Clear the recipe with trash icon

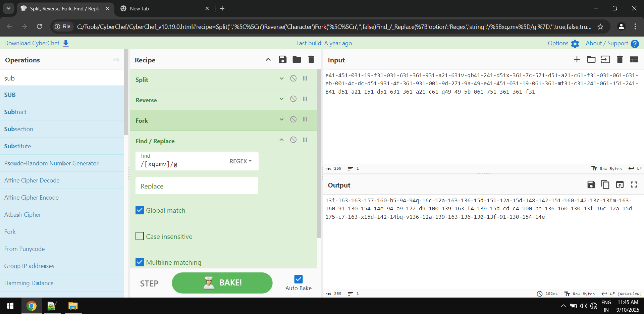pos(311,60)
